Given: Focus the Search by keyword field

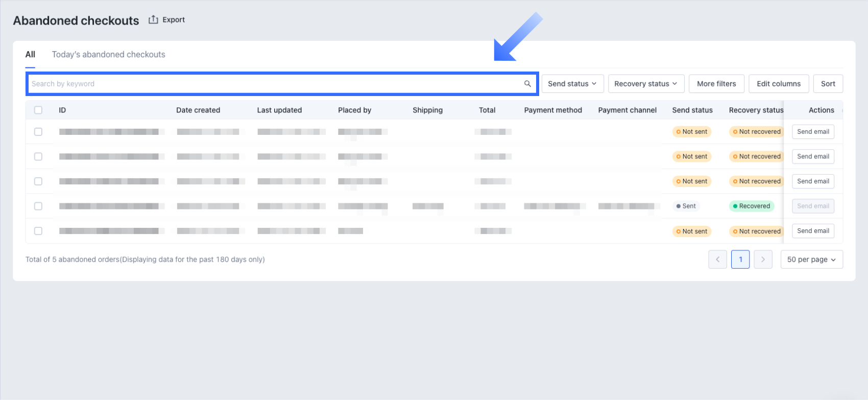Looking at the screenshot, I should coord(276,84).
